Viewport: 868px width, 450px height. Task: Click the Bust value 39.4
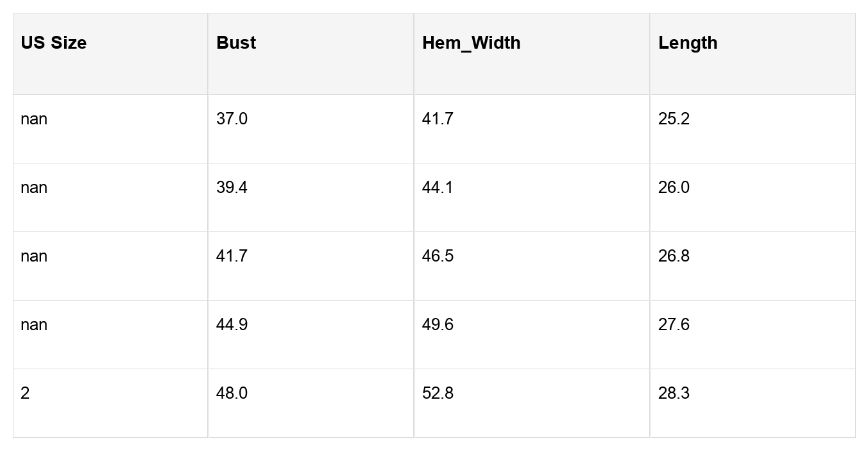[x=232, y=188]
